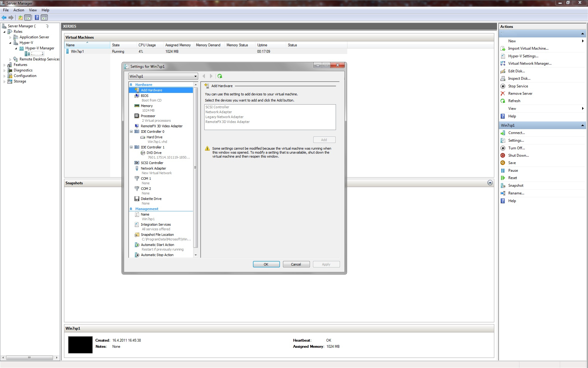
Task: Click the Apply button
Action: (326, 264)
